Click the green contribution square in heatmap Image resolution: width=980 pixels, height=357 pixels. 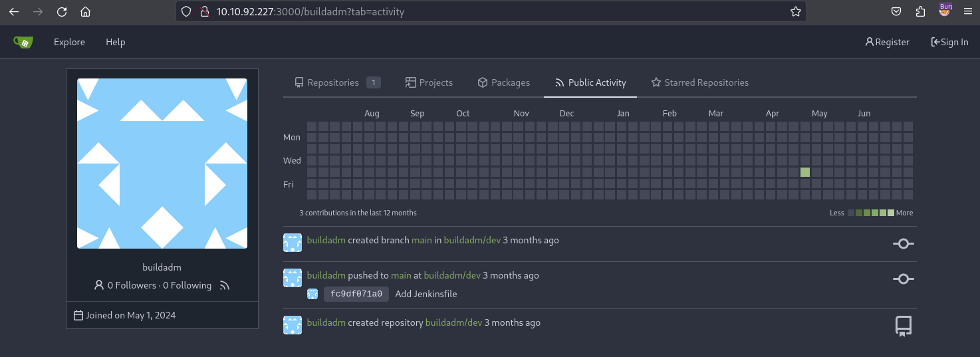pyautogui.click(x=805, y=172)
